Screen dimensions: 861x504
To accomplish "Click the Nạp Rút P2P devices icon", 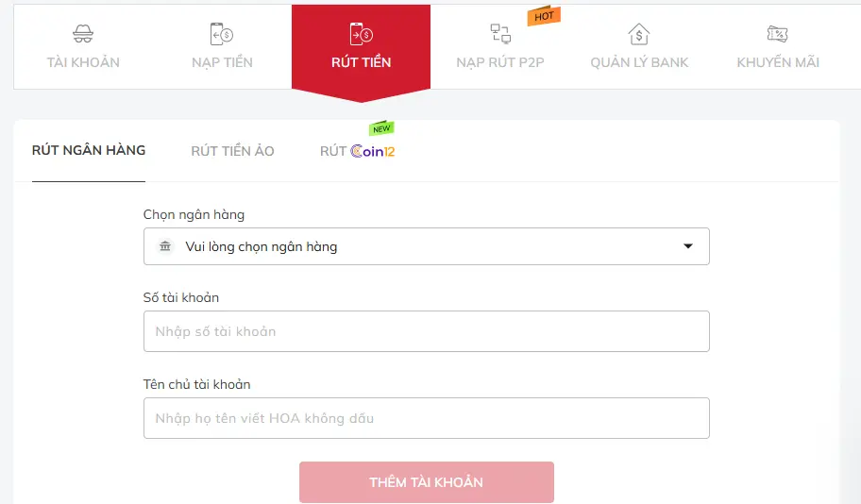I will click(x=500, y=34).
